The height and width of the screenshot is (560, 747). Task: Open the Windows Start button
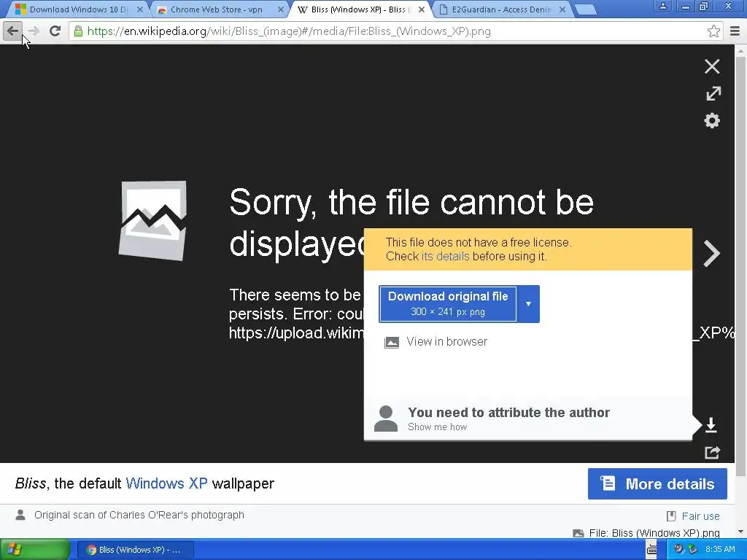[35, 550]
